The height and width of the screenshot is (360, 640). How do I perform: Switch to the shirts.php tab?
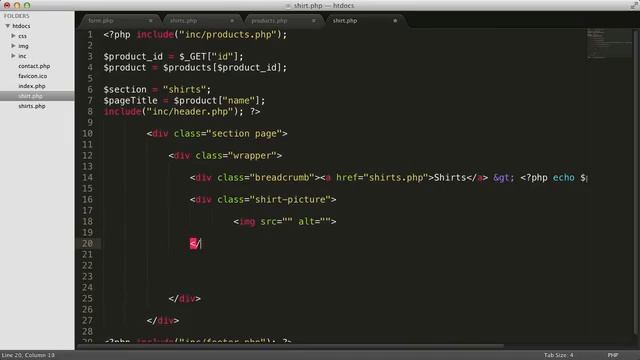point(184,20)
